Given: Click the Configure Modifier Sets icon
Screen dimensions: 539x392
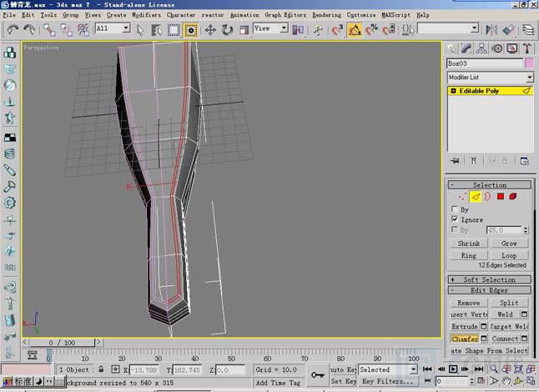Looking at the screenshot, I should (x=524, y=161).
